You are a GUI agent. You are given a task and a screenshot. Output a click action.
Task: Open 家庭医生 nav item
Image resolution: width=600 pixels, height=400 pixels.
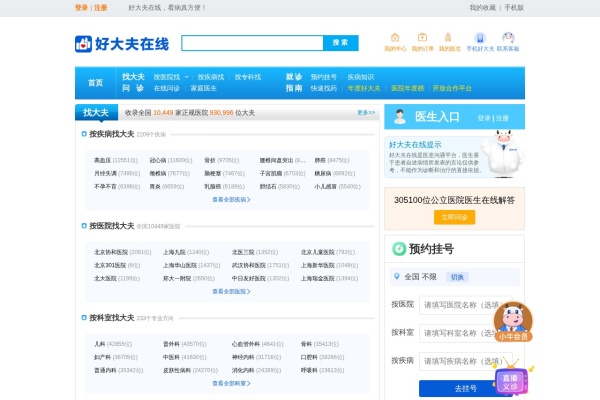[204, 88]
